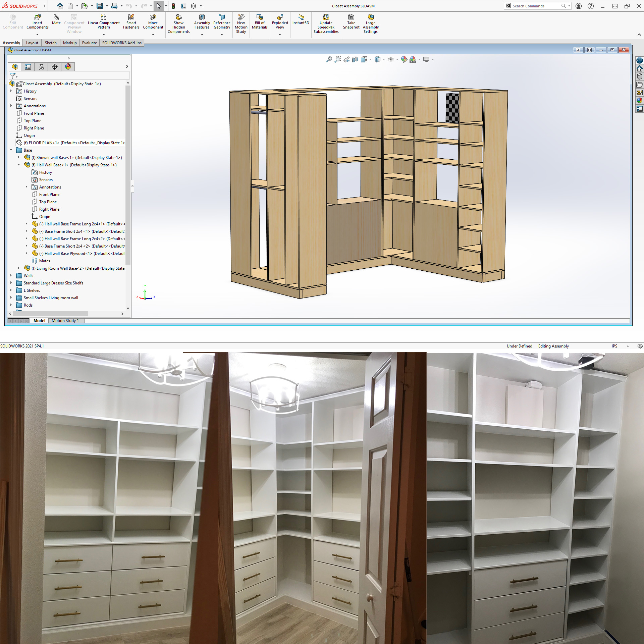The image size is (644, 644).
Task: Switch to the Sketch tab
Action: tap(51, 43)
